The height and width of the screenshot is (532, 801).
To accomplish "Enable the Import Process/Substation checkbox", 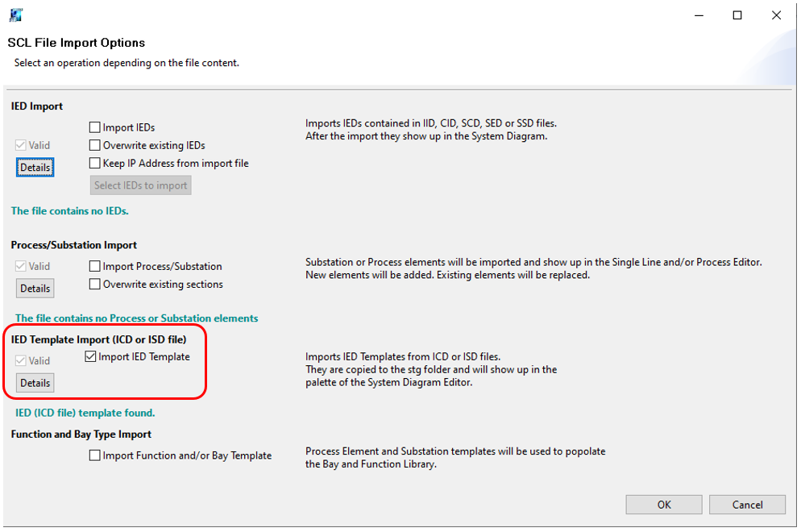I will [95, 267].
